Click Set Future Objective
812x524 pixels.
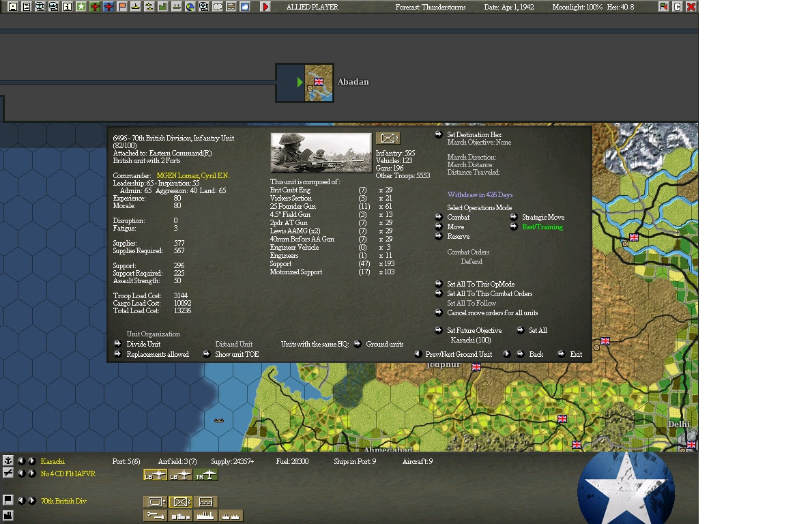[x=439, y=330]
